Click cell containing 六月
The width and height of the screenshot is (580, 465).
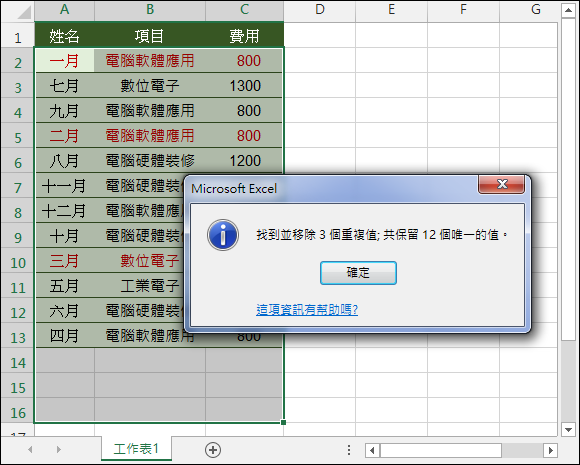tap(64, 310)
